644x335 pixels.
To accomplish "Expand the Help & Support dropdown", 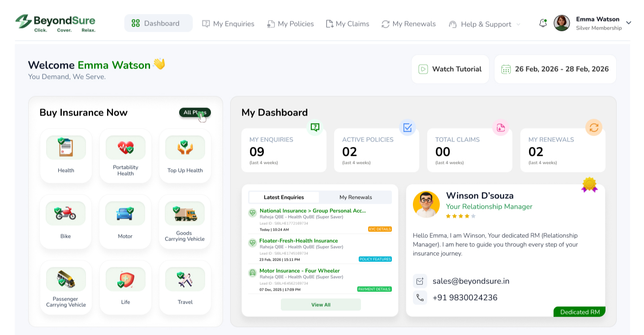I will 485,24.
